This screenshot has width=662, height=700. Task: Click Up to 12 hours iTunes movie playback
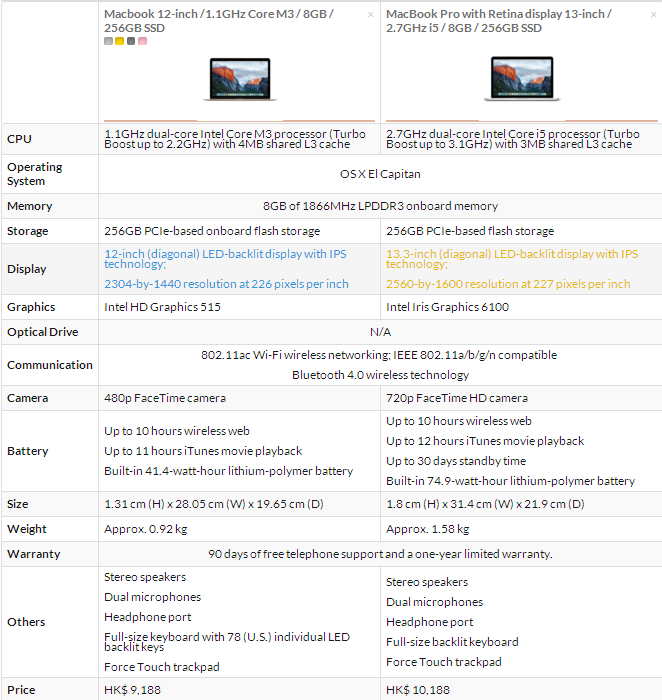[485, 441]
